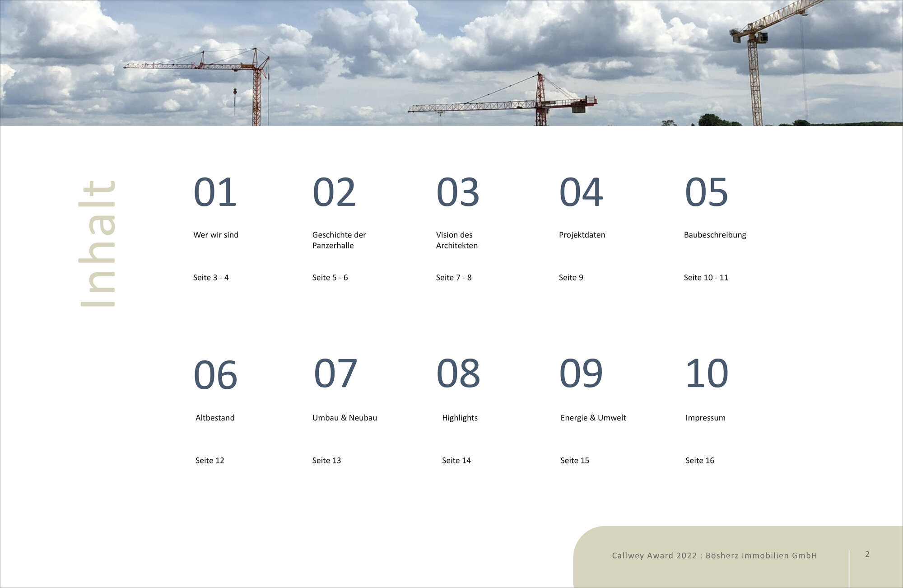Click 'Seite 3 - 4' page reference
This screenshot has width=903, height=588.
coord(211,277)
